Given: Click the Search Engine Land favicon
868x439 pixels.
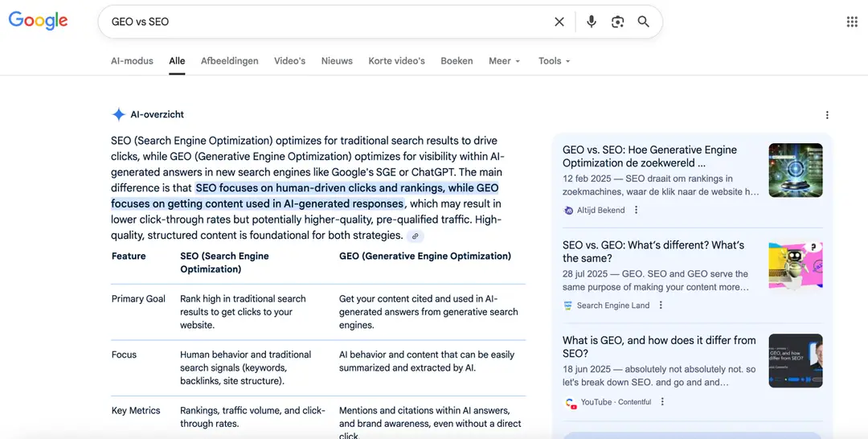Looking at the screenshot, I should point(568,306).
